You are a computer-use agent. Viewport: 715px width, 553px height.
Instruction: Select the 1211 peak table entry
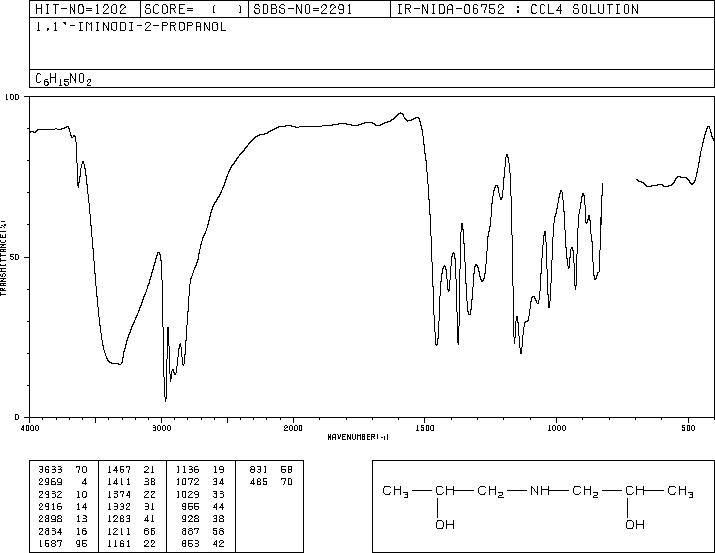pyautogui.click(x=131, y=531)
